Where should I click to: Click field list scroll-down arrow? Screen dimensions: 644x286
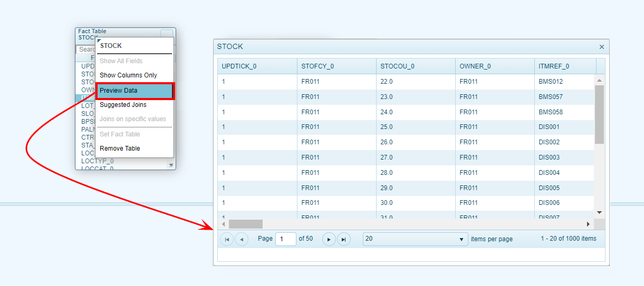171,165
